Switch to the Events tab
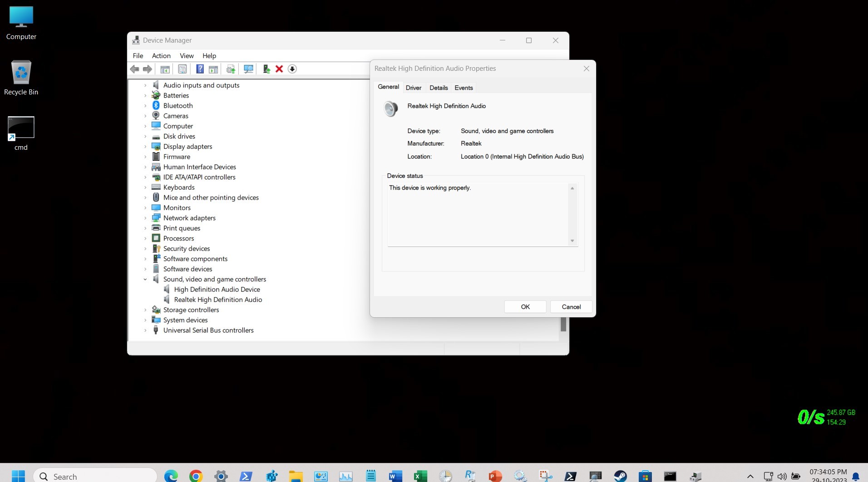Screen dimensions: 868x482 click(x=464, y=88)
